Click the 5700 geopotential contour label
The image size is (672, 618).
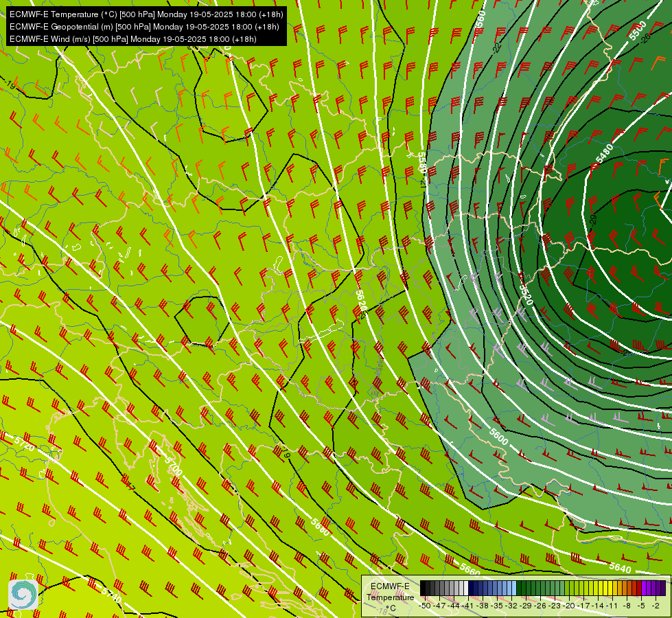pos(174,466)
